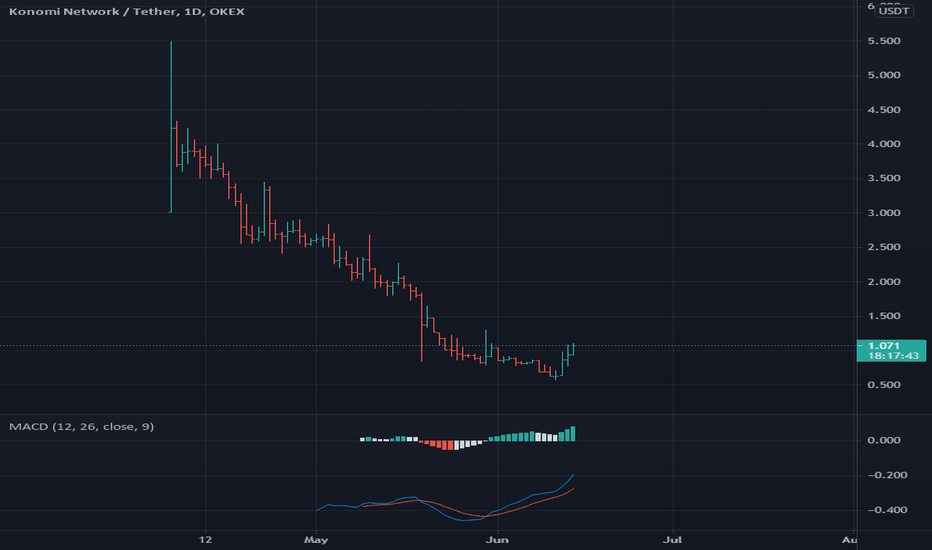Viewport: 932px width, 550px height.
Task: Click the 12 date label on time axis
Action: (x=205, y=540)
